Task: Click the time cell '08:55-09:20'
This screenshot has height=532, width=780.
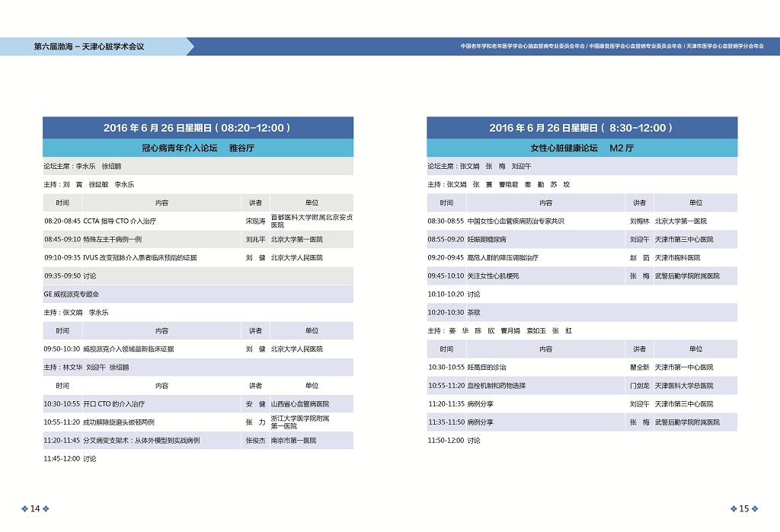Action: tap(446, 239)
